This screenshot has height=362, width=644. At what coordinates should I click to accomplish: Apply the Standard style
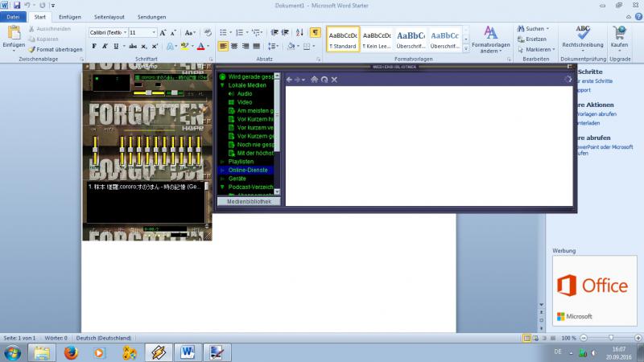click(343, 39)
